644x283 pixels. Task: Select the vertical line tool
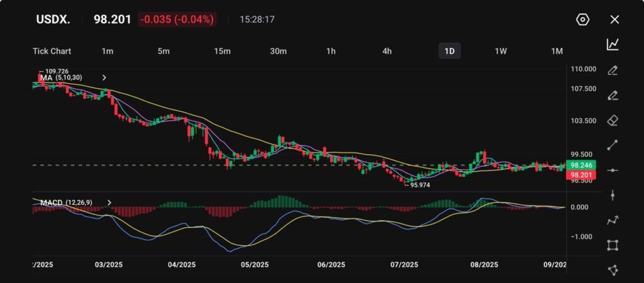click(613, 196)
